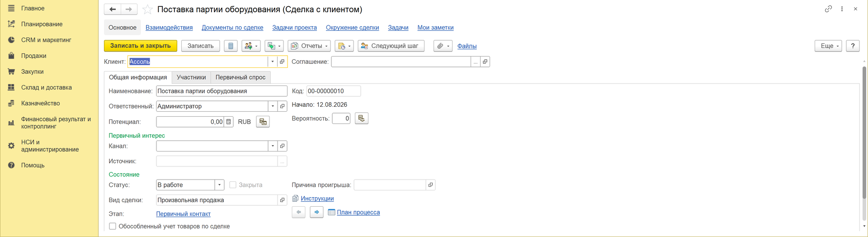Add this deal to favorites star
This screenshot has width=868, height=237.
click(147, 9)
